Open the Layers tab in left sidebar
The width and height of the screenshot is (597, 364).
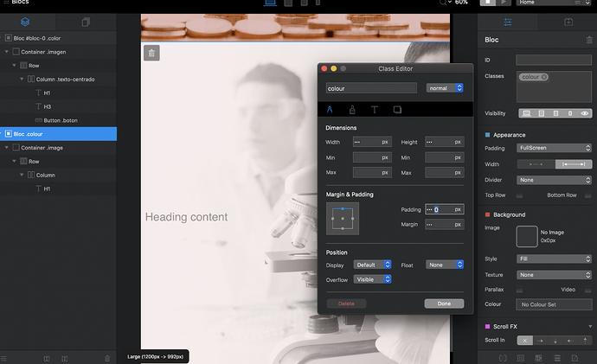pyautogui.click(x=25, y=21)
